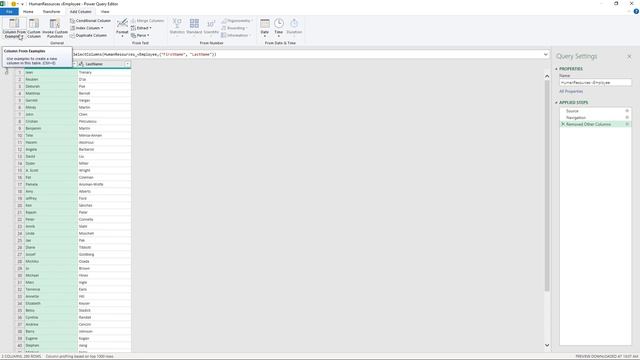Click the Vargas last name cell
Image resolution: width=640 pixels, height=360 pixels.
(x=104, y=100)
